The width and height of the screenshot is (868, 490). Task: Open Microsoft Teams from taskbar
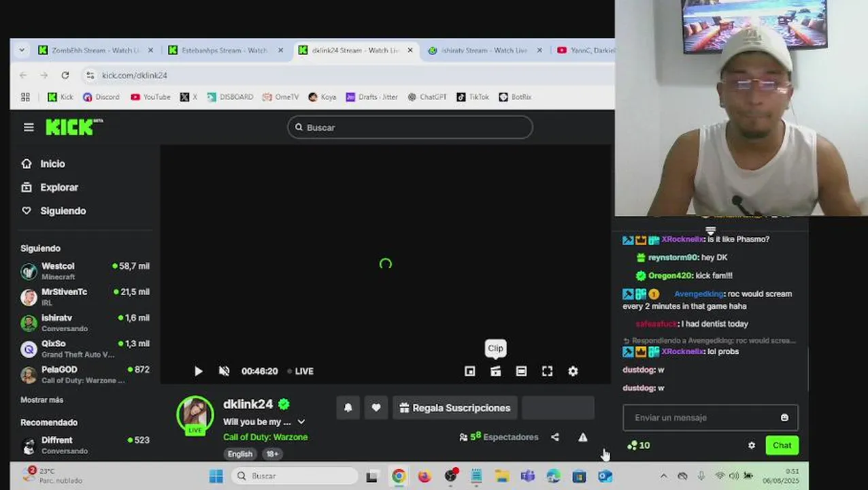point(527,476)
